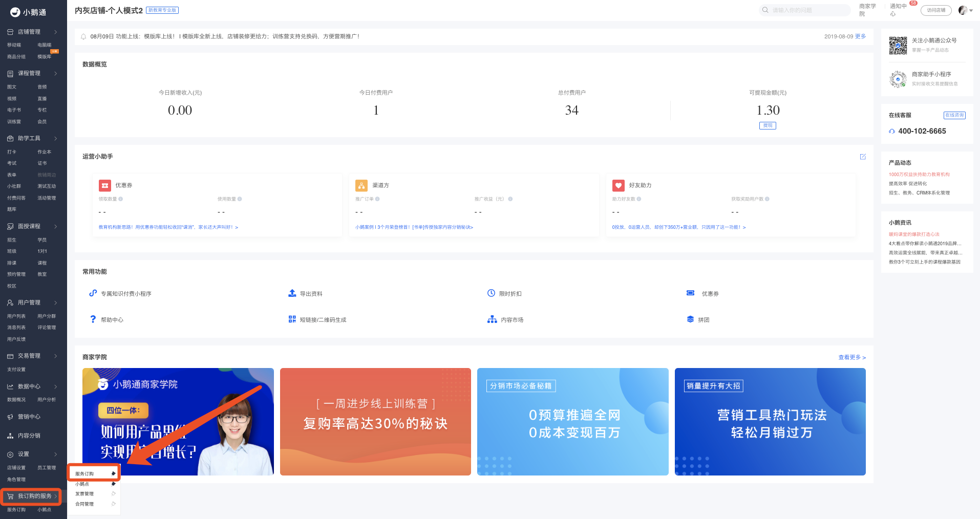Pin 合同管理 with its pin toggle

pyautogui.click(x=113, y=504)
